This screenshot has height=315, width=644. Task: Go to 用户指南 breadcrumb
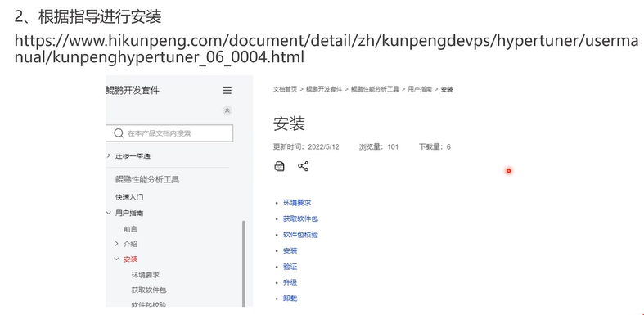(x=420, y=89)
